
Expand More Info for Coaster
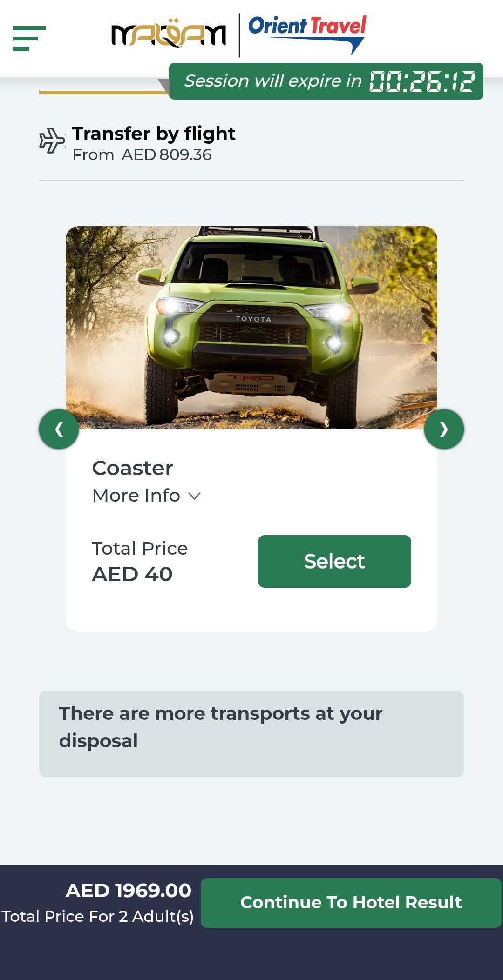coord(136,496)
